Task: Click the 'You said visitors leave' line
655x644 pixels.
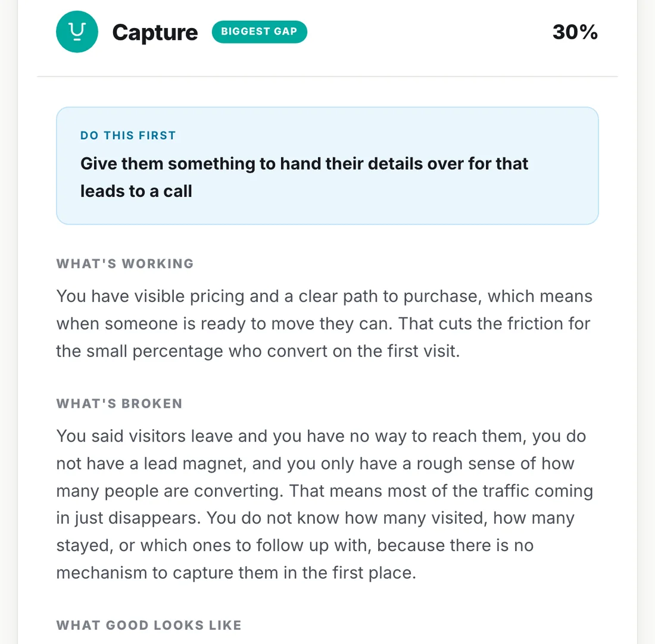Action: click(x=321, y=436)
